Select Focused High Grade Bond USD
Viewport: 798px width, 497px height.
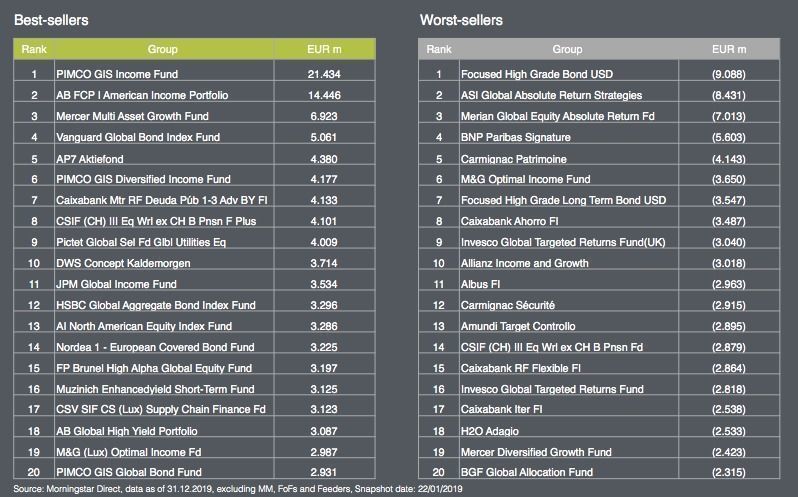tap(537, 74)
